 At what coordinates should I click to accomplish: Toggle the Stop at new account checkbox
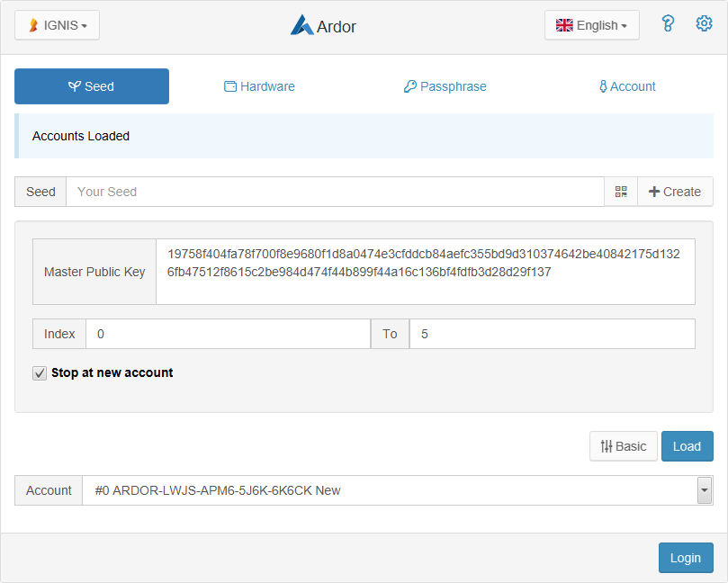point(40,373)
